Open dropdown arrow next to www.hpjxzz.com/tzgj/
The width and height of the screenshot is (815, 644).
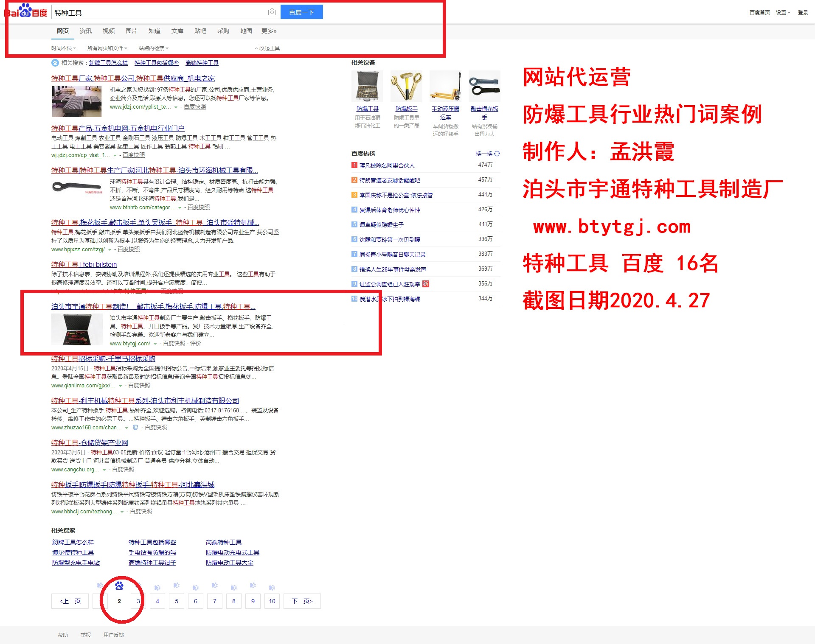[110, 249]
